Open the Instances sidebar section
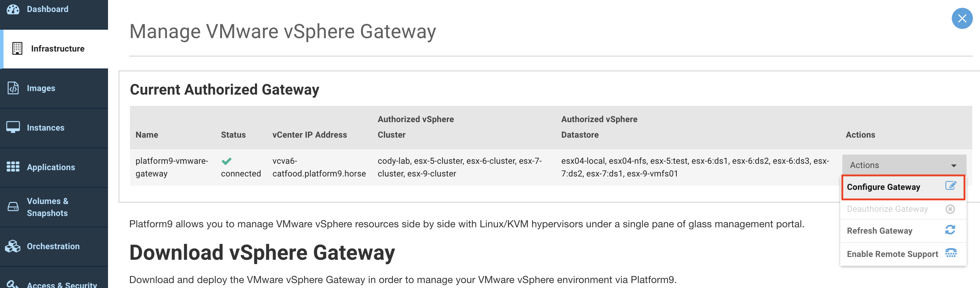 point(45,127)
